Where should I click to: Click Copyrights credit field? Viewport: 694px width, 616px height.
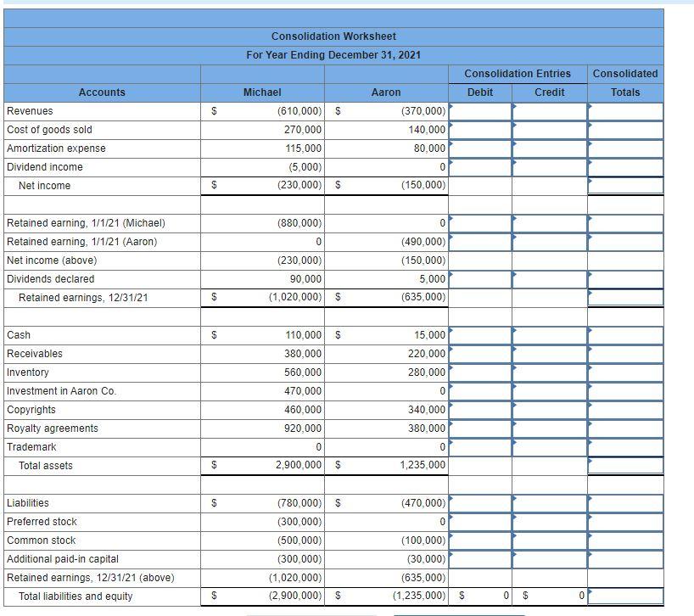coord(550,410)
